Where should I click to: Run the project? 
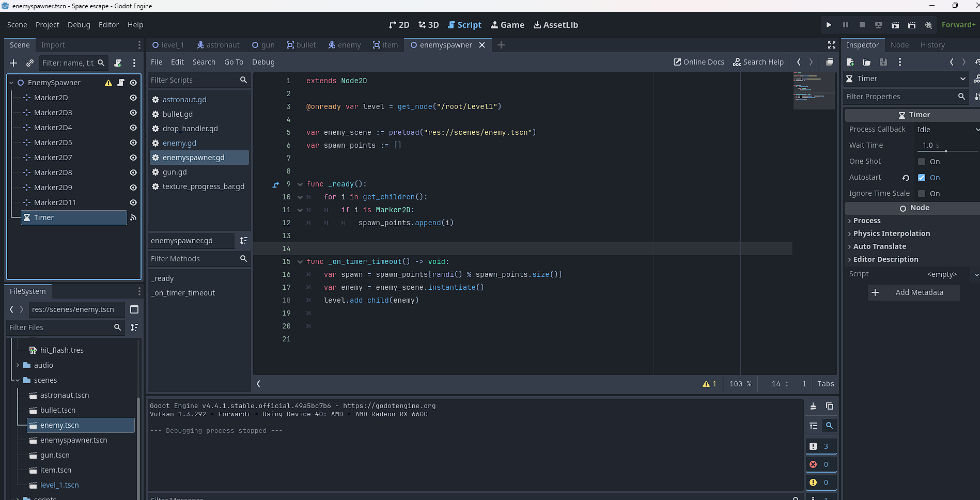click(829, 24)
